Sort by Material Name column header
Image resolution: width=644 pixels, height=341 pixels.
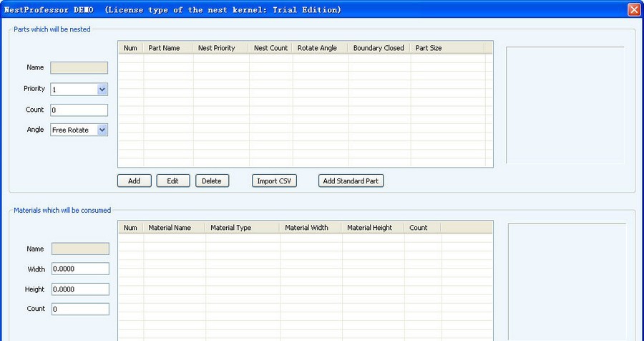[174, 228]
